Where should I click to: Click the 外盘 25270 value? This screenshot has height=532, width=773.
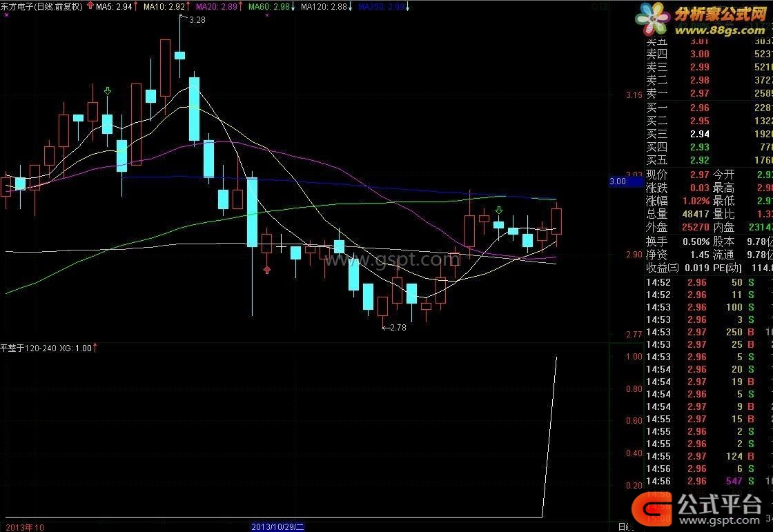(696, 227)
